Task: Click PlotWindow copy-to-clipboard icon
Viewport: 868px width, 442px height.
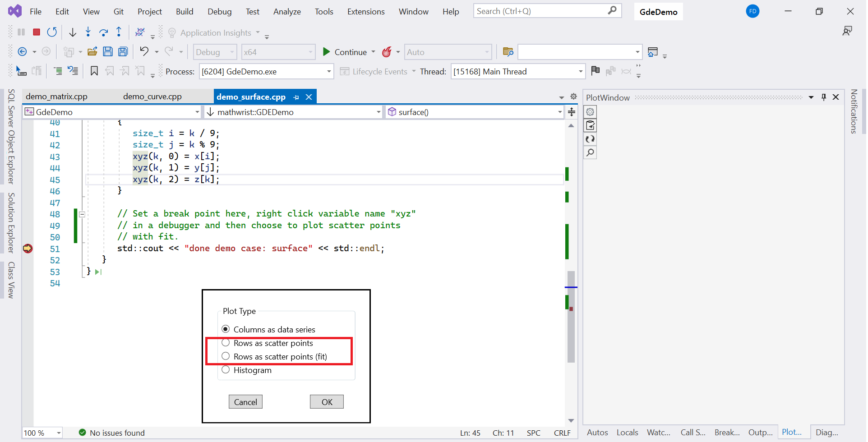Action: pyautogui.click(x=590, y=125)
